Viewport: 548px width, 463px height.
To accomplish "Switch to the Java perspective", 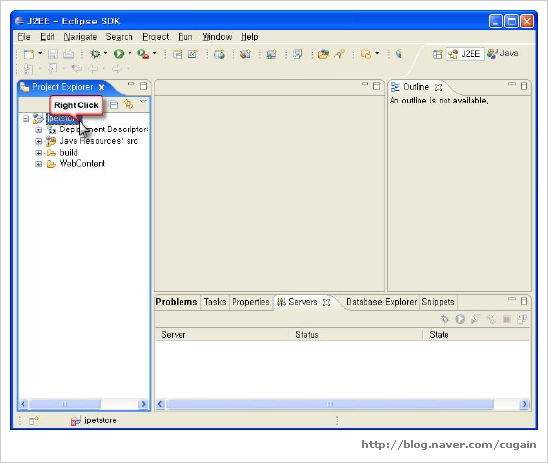I will (x=503, y=53).
